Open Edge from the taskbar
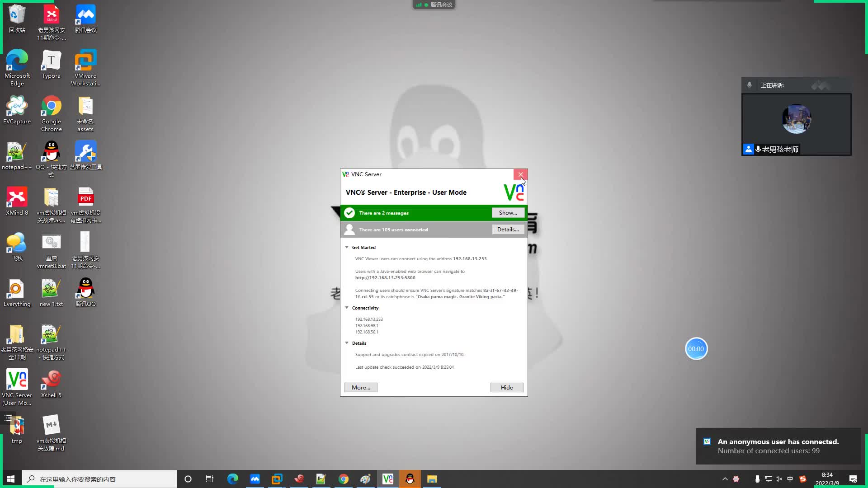868x488 pixels. (232, 479)
